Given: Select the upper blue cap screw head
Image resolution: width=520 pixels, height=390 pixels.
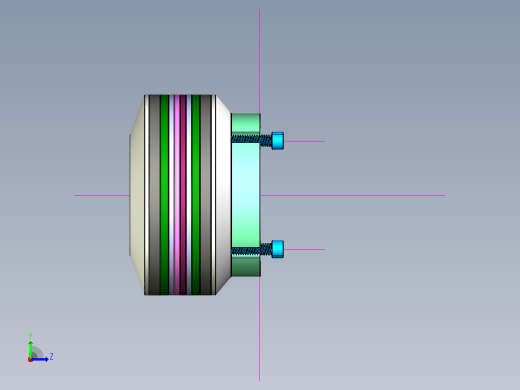Looking at the screenshot, I should (x=278, y=141).
